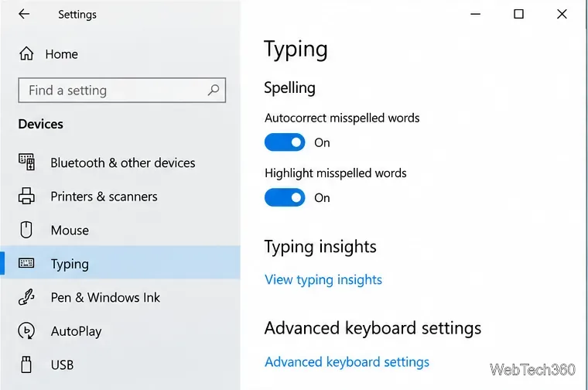Turn off Highlight misspelled words toggle
588x390 pixels.
[x=285, y=197]
